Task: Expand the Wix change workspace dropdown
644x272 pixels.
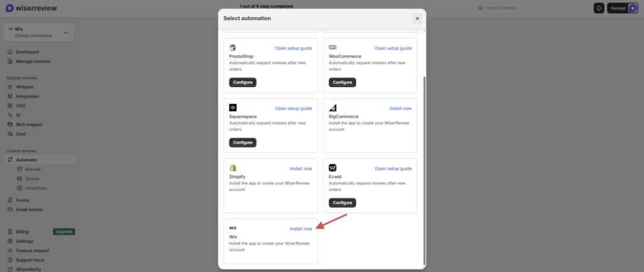Action: [x=65, y=32]
